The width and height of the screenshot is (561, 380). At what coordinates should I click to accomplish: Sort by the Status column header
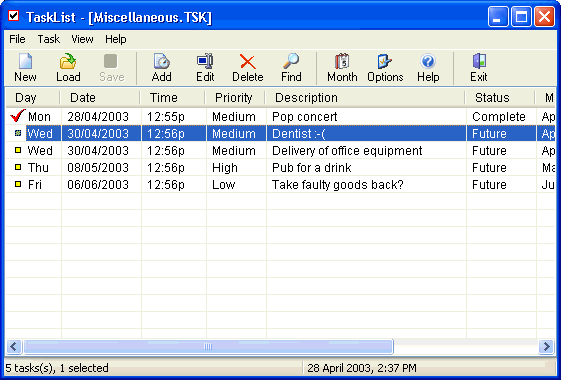[500, 98]
